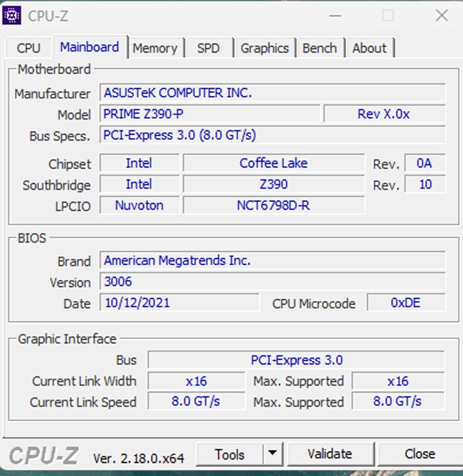The height and width of the screenshot is (476, 463).
Task: Select BIOS brand American Megatrends Inc.
Action: [273, 260]
